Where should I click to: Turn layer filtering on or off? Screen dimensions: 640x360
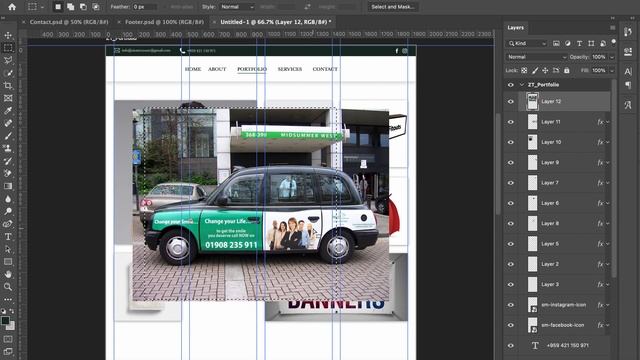coord(613,42)
